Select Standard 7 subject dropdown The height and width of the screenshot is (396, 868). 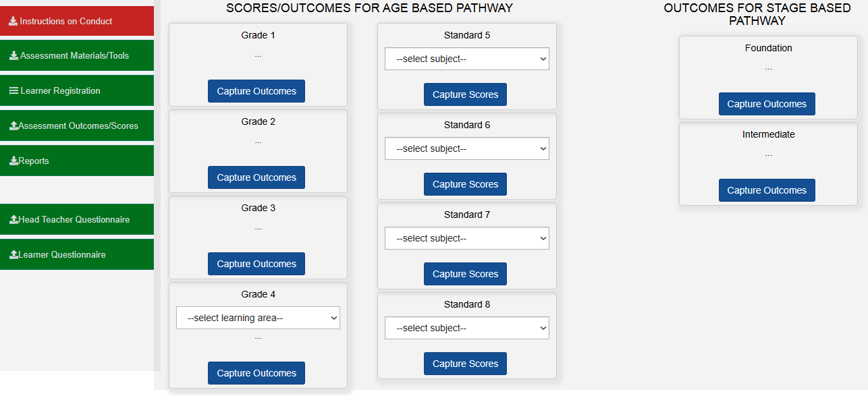pos(466,238)
